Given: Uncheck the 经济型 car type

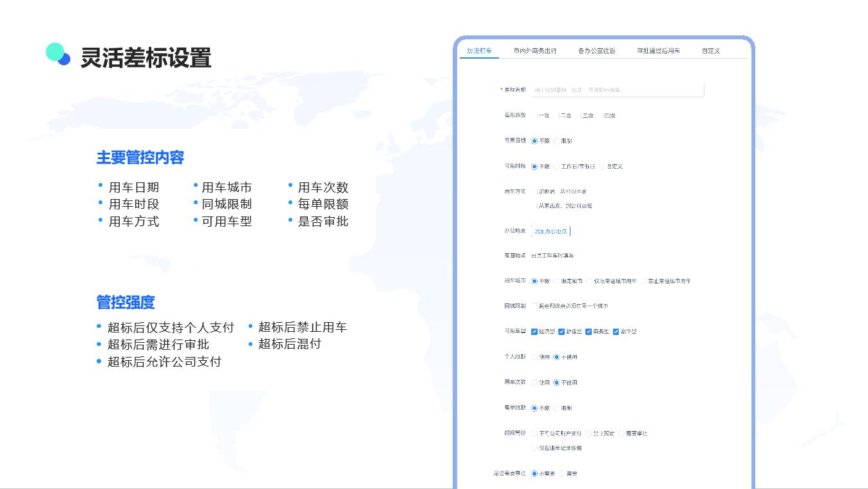Looking at the screenshot, I should click(534, 332).
